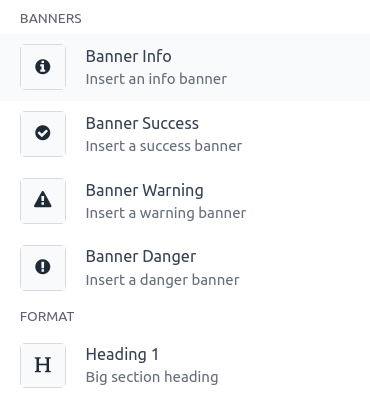
Task: Click the 'Big section heading' description
Action: 152,377
